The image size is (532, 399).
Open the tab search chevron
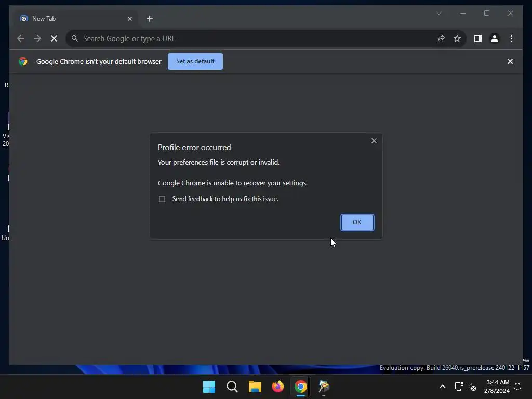click(439, 13)
